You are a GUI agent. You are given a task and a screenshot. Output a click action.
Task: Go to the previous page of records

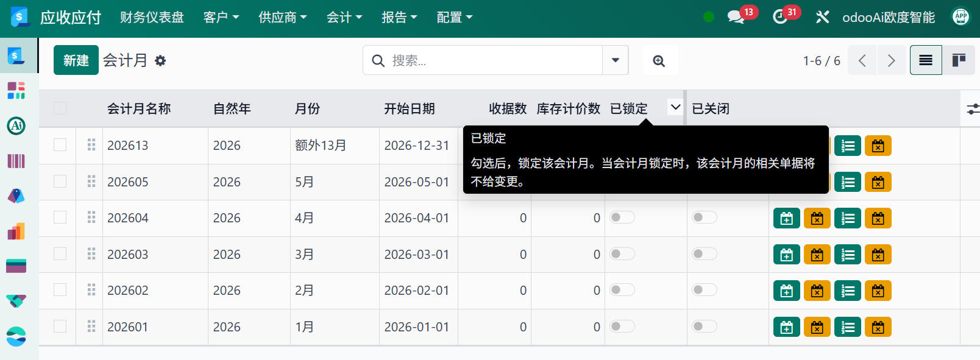862,60
